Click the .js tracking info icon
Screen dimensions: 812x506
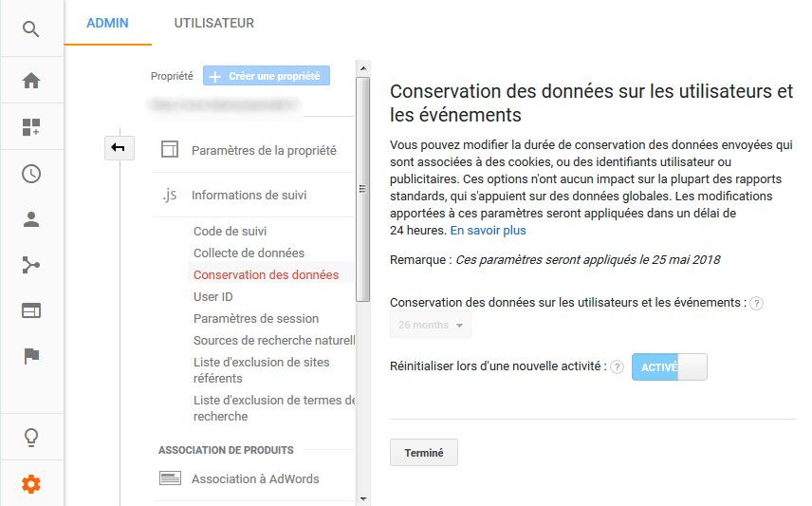[170, 195]
